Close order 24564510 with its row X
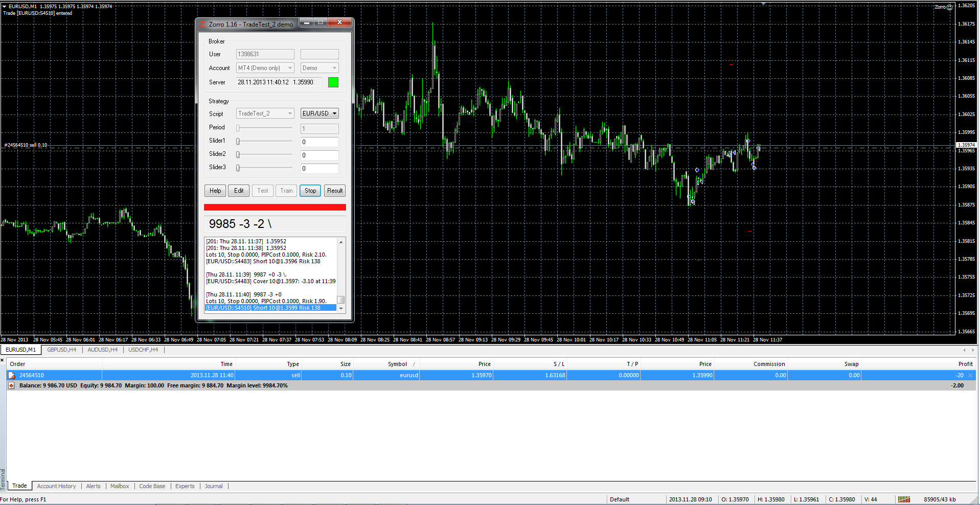This screenshot has height=505, width=980. click(x=970, y=375)
